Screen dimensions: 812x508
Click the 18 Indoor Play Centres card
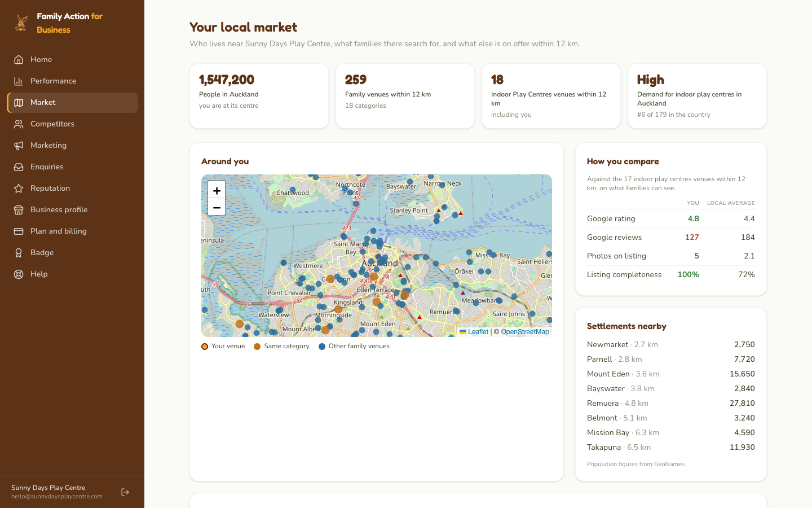pyautogui.click(x=551, y=96)
